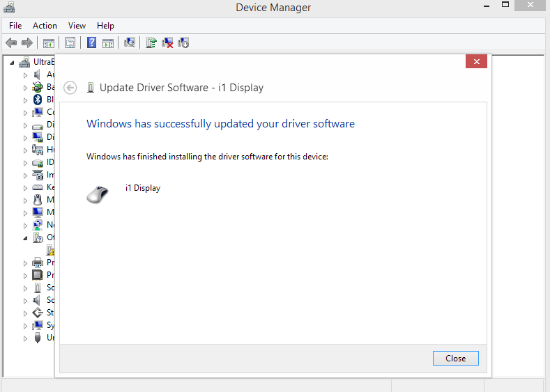Collapse the Other devices tree node
Image resolution: width=550 pixels, height=392 pixels.
tap(25, 239)
